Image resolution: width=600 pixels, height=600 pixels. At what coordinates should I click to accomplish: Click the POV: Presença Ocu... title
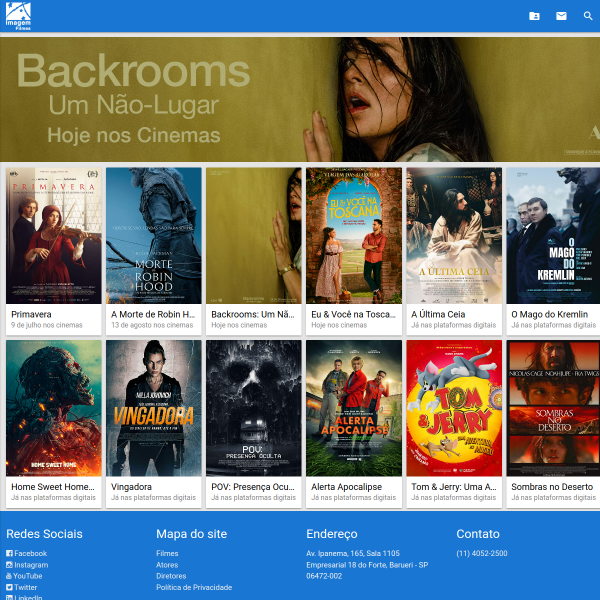pyautogui.click(x=253, y=487)
